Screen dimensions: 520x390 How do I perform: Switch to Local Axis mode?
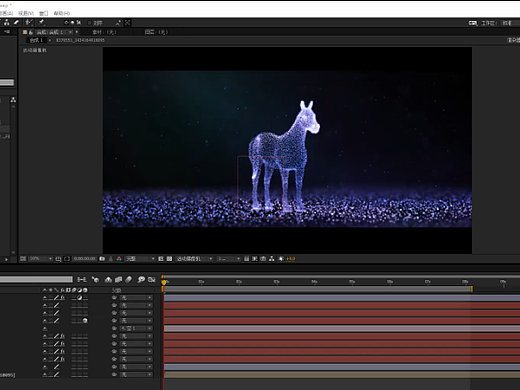66,23
